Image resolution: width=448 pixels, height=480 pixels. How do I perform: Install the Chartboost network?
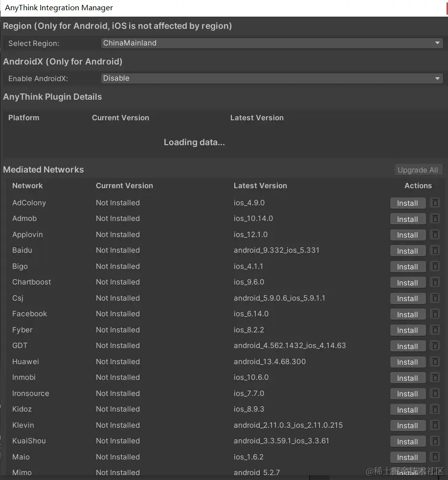407,283
